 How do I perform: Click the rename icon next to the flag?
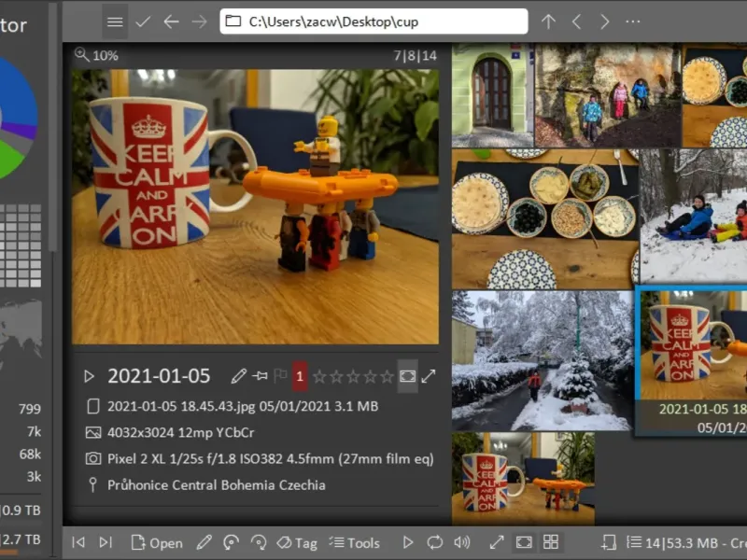(260, 376)
